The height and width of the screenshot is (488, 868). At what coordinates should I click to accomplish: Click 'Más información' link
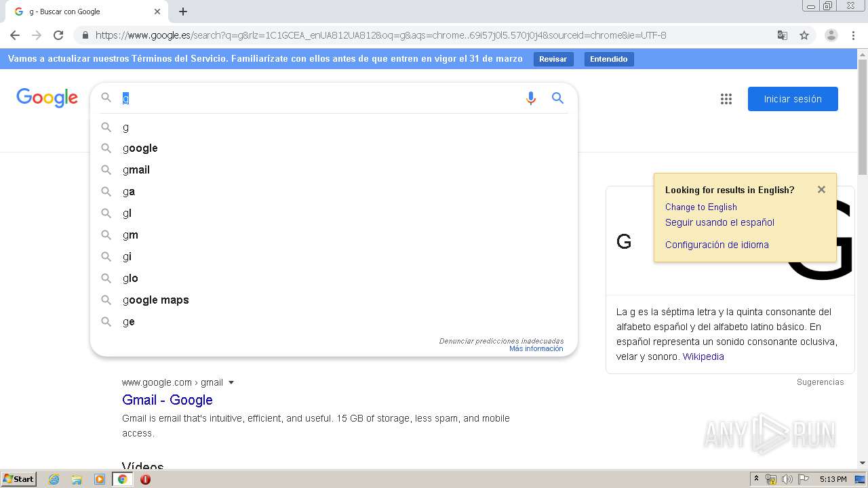(x=536, y=349)
